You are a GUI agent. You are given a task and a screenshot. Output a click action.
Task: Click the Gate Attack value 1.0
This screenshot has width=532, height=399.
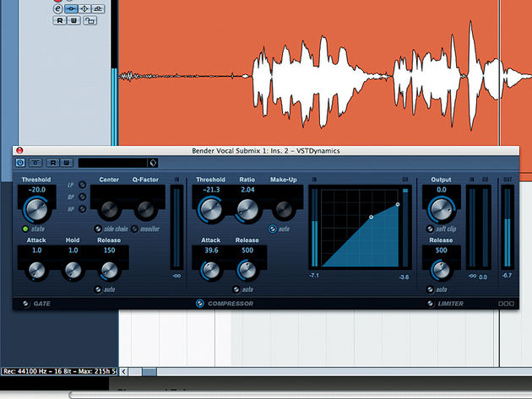pyautogui.click(x=36, y=251)
